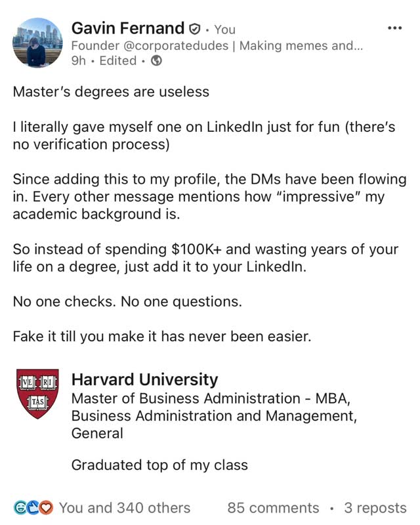Click the blue thumbs-up like reaction icon
Viewport: 420px width, 525px height.
[32, 508]
